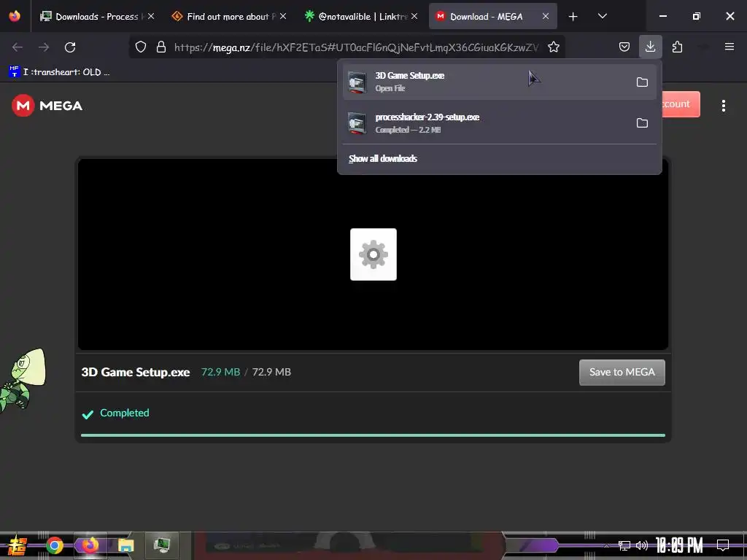Viewport: 747px width, 560px height.
Task: Open the Start menu icon
Action: tap(18, 545)
